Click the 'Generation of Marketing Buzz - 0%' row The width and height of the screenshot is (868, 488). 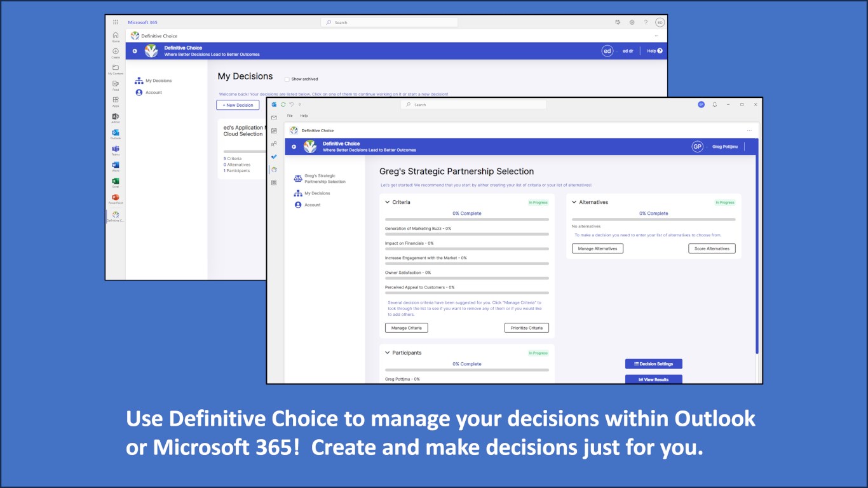click(467, 231)
